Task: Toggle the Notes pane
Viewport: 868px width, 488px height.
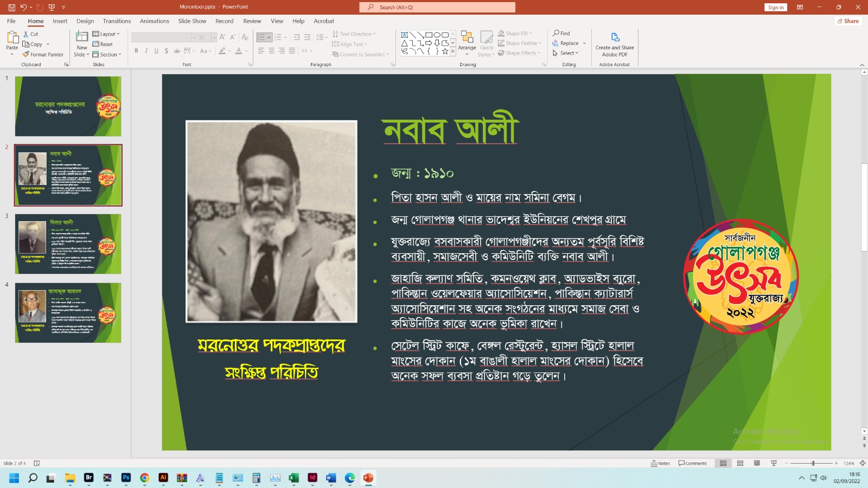Action: pyautogui.click(x=660, y=463)
